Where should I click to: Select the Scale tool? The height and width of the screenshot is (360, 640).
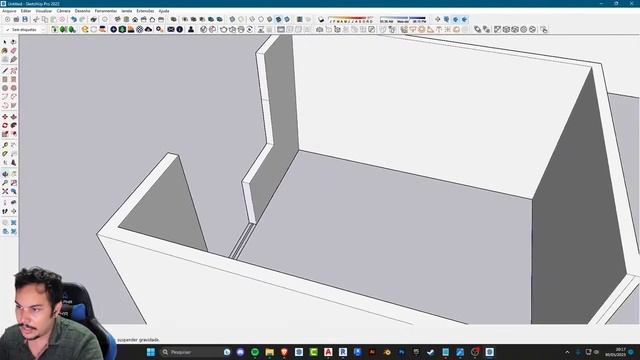coord(5,134)
